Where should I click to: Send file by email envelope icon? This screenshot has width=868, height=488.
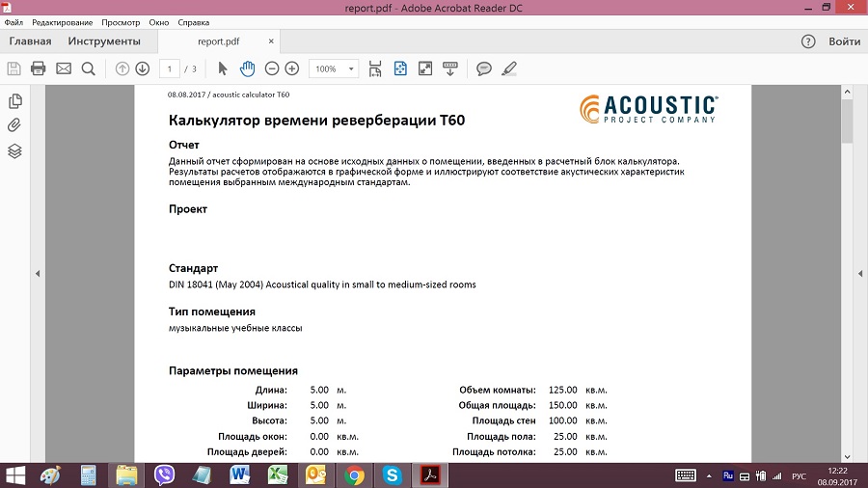click(x=64, y=68)
